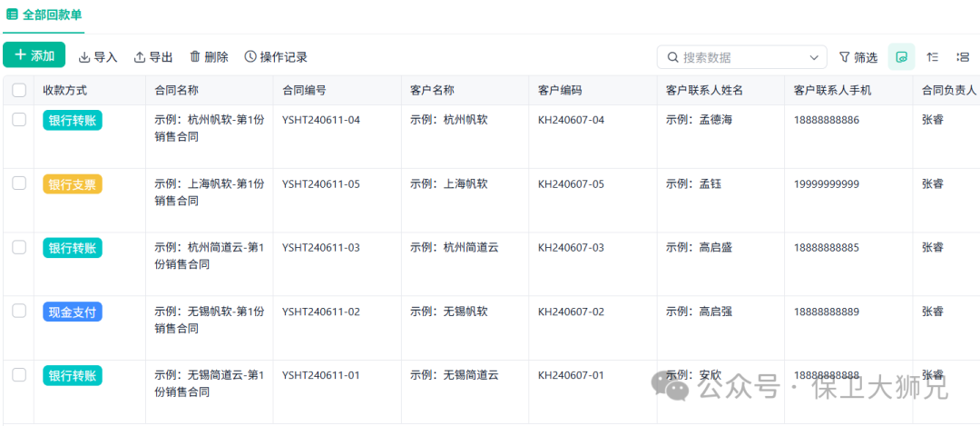Click the yellow 银行支票 tag
The image size is (980, 426).
(x=73, y=184)
